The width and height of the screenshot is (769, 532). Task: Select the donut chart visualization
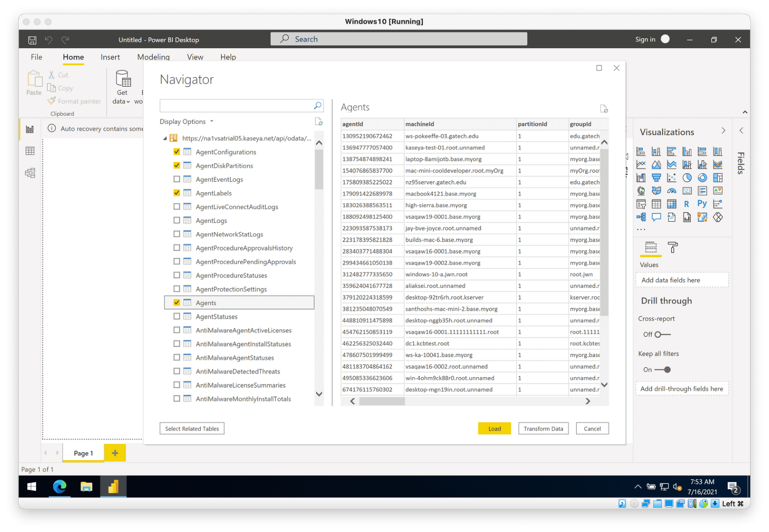point(702,178)
